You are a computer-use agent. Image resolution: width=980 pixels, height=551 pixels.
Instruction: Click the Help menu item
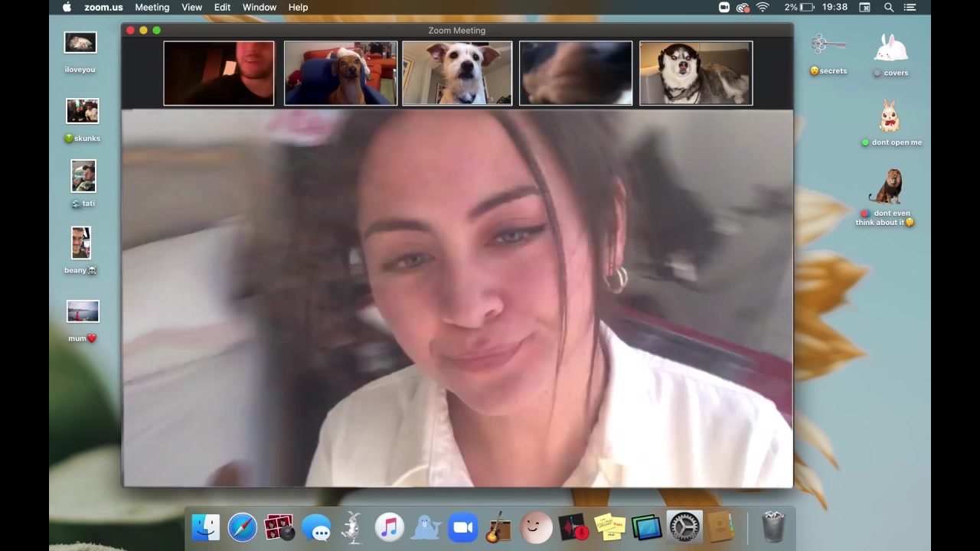tap(298, 8)
